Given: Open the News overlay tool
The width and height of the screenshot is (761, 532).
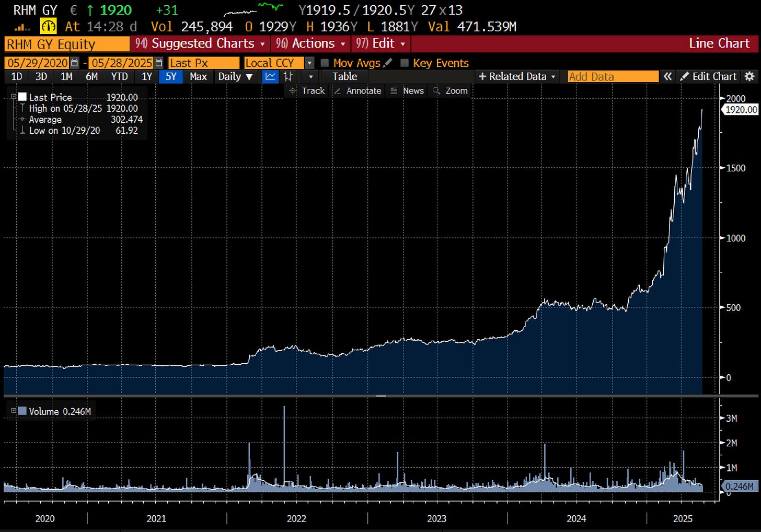Looking at the screenshot, I should [407, 91].
